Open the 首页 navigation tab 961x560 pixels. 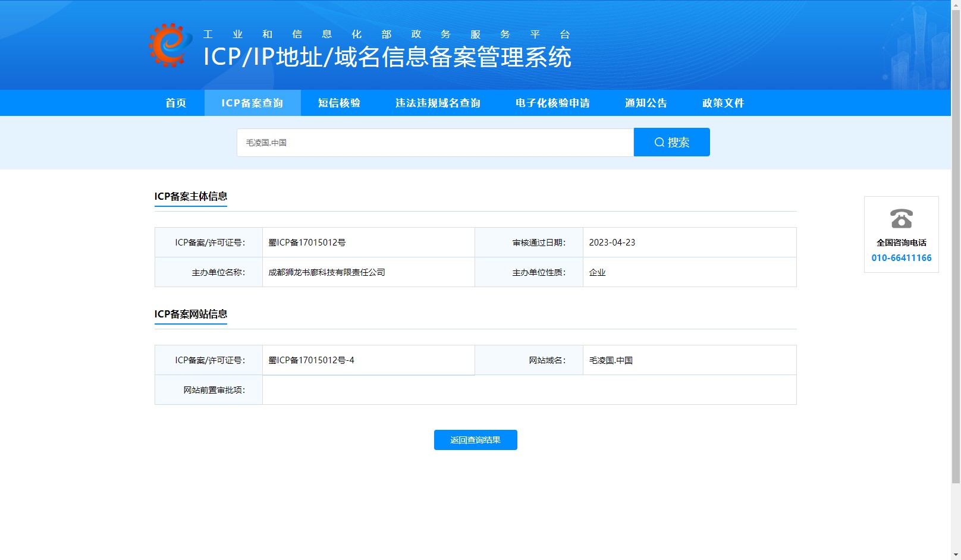tap(176, 103)
